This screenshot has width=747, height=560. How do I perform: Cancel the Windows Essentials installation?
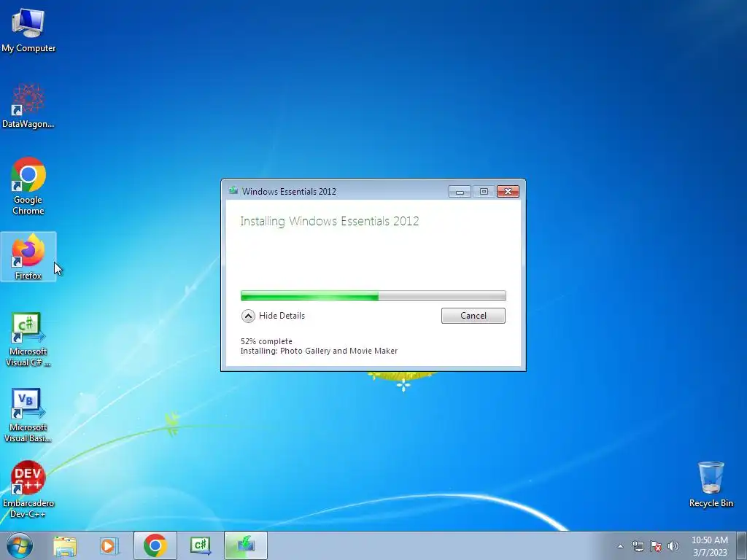pyautogui.click(x=473, y=316)
